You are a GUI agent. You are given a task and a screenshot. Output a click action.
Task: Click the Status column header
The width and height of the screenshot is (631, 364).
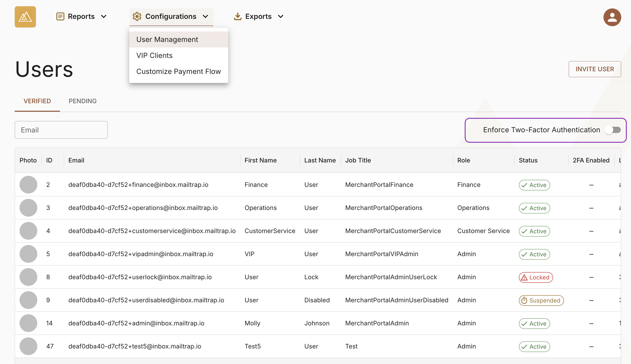pos(528,160)
